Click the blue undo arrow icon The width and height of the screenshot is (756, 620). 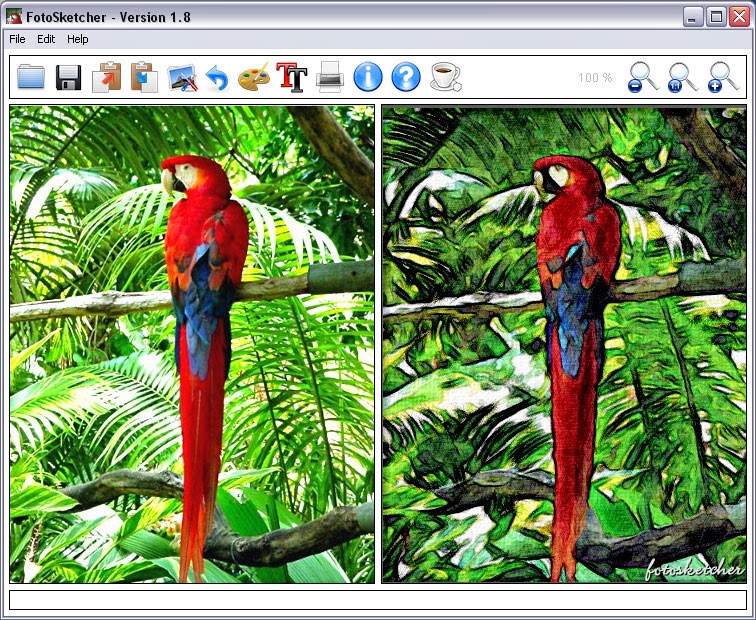(x=217, y=78)
